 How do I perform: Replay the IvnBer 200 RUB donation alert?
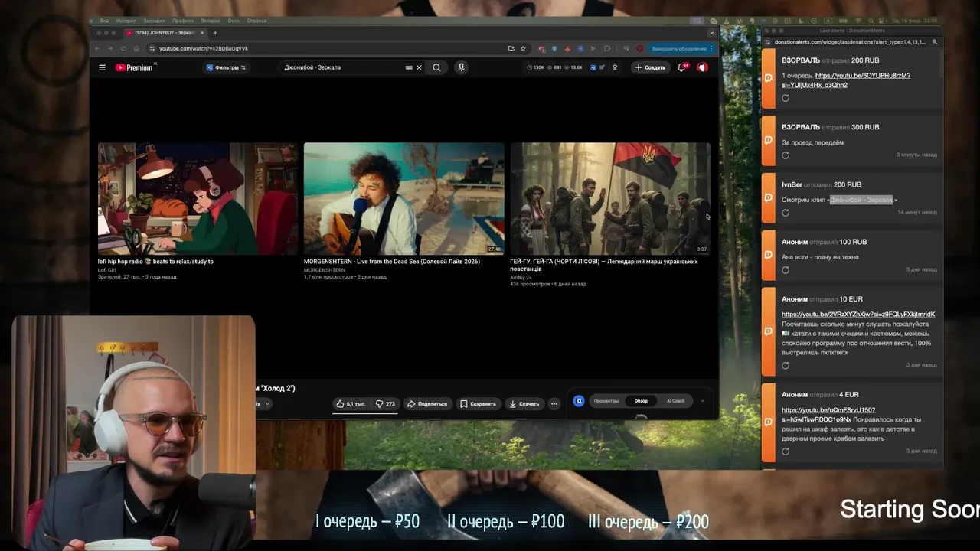[786, 213]
